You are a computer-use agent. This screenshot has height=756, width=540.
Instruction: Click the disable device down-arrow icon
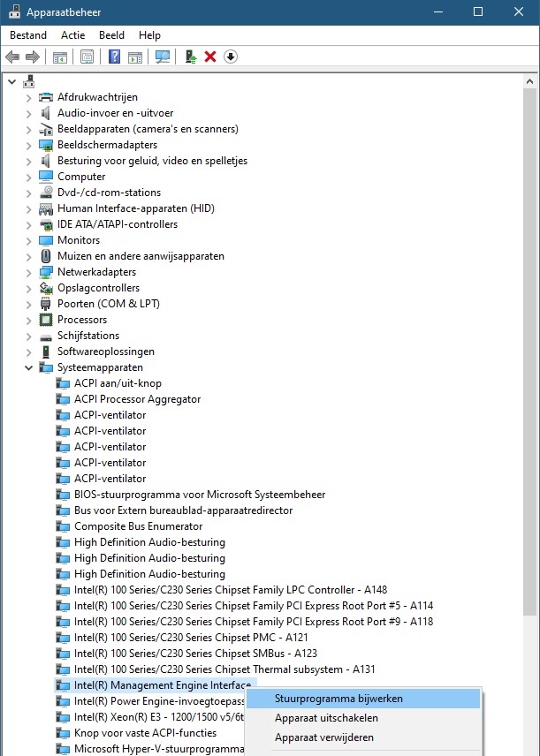(231, 57)
